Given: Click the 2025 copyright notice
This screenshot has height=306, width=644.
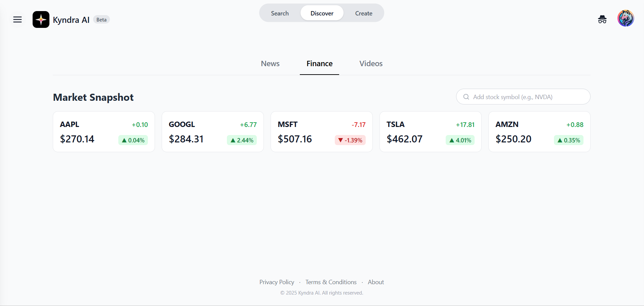Looking at the screenshot, I should click(322, 293).
